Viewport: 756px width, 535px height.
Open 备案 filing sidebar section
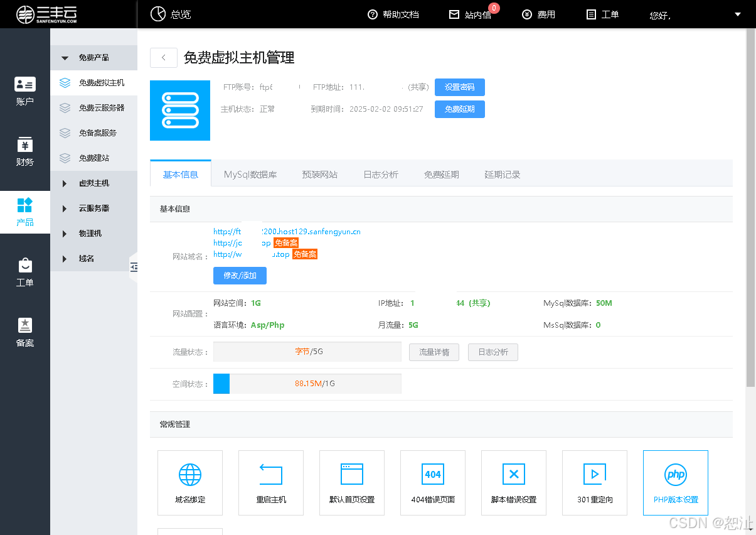tap(25, 332)
